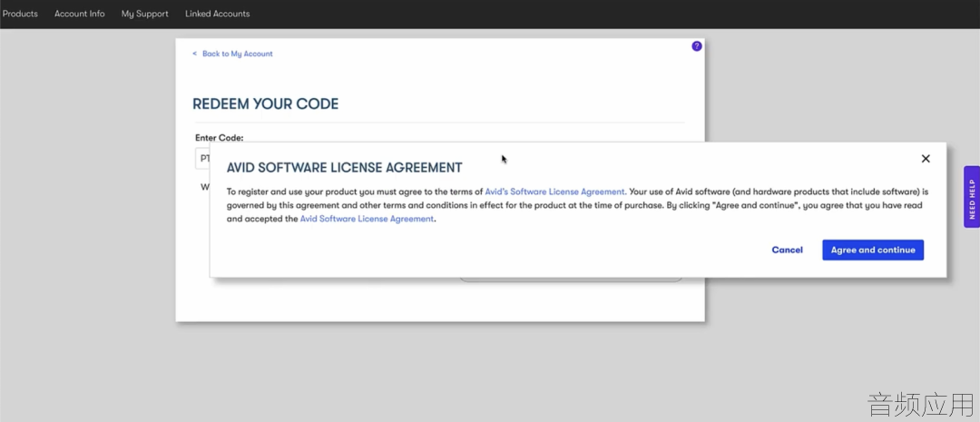Close the license agreement dialog

click(x=926, y=159)
